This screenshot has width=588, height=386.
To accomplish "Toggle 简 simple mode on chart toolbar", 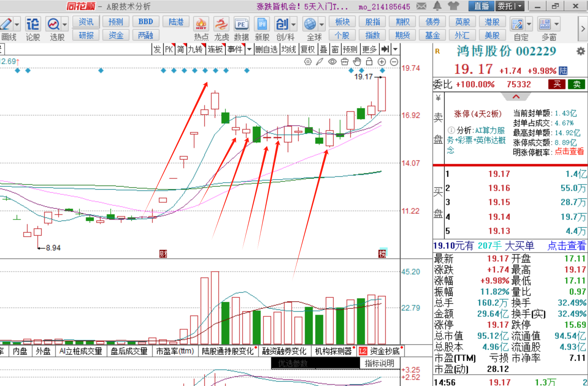I will coord(181,49).
